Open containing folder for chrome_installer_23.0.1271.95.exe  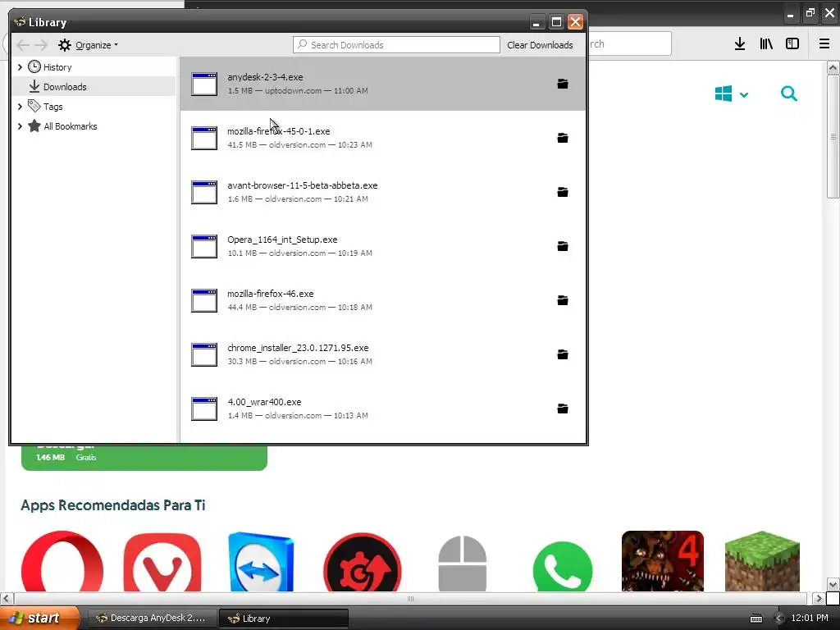[563, 354]
